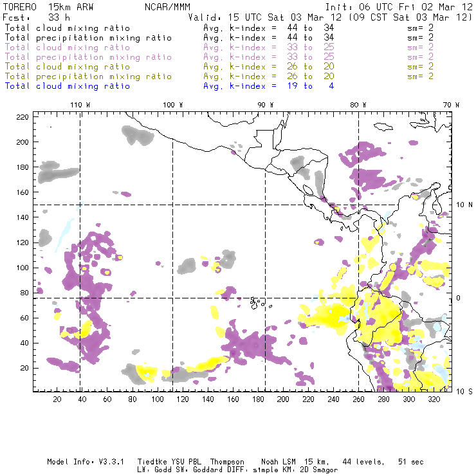Image resolution: width=476 pixels, height=476 pixels.
Task: Select the 'Thompson' microphysics footer text
Action: point(227,462)
